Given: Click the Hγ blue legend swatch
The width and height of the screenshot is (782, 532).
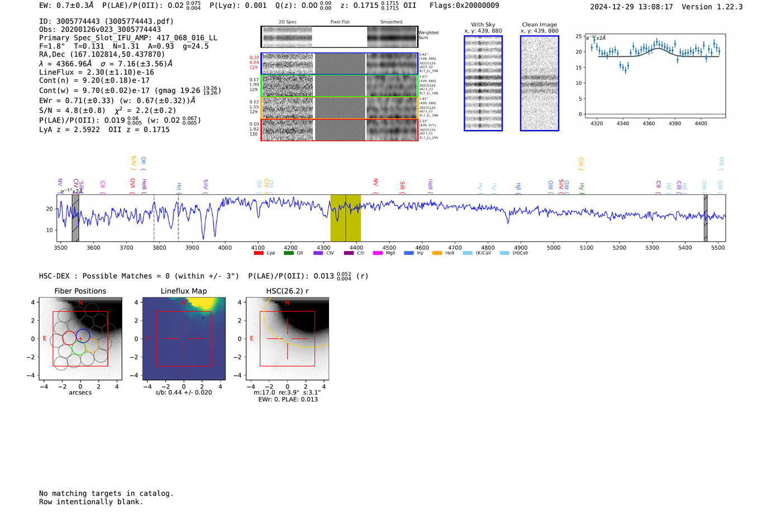Looking at the screenshot, I should (x=409, y=253).
